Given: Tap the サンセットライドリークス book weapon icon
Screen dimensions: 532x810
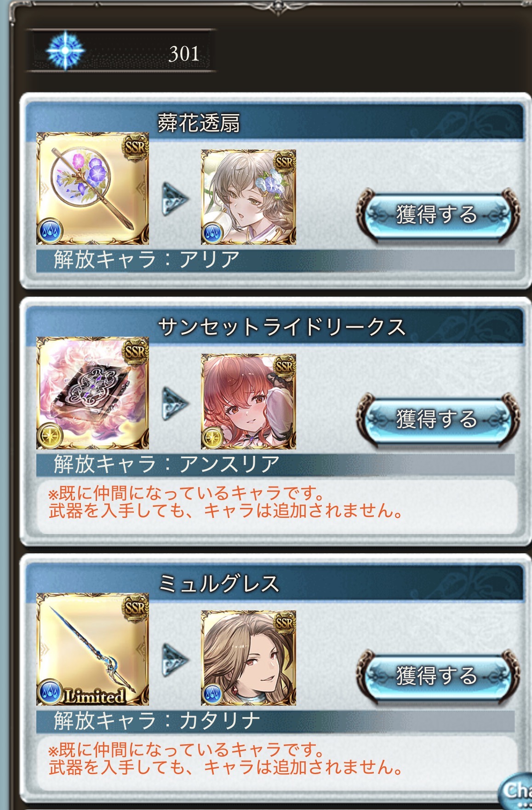Looking at the screenshot, I should pyautogui.click(x=92, y=393).
